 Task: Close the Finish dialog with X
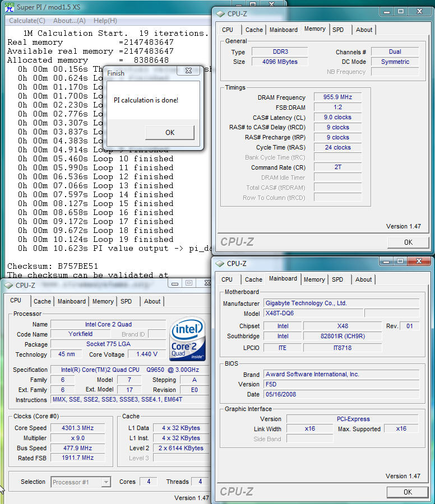(x=189, y=71)
